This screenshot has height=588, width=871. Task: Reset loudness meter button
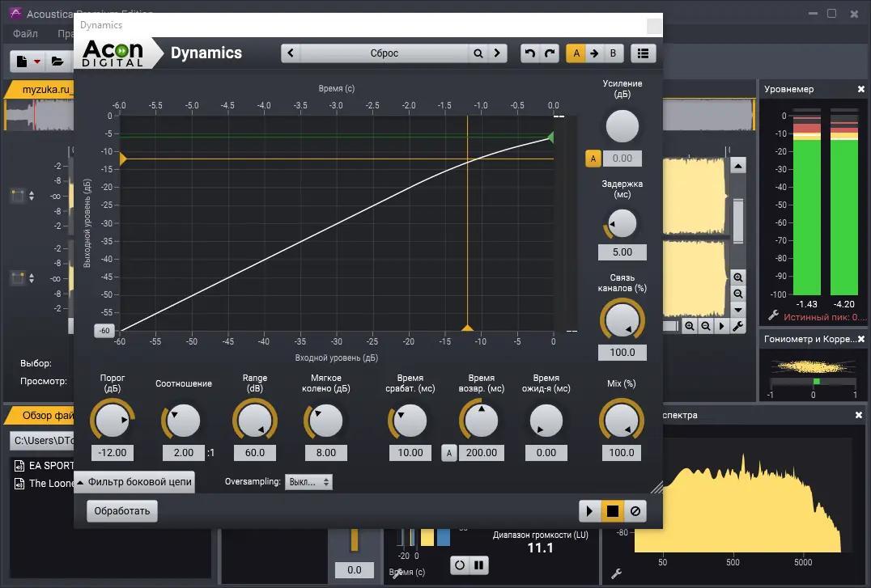pyautogui.click(x=460, y=565)
